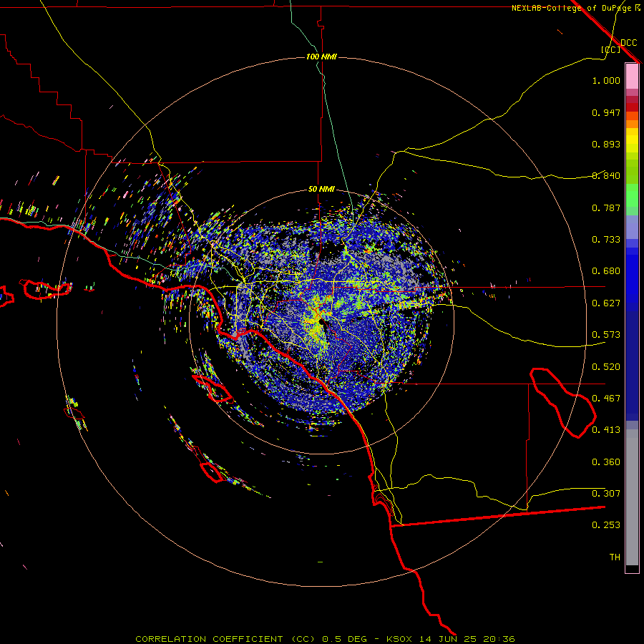
Task: Click the 0.893 scale value
Action: coord(606,144)
